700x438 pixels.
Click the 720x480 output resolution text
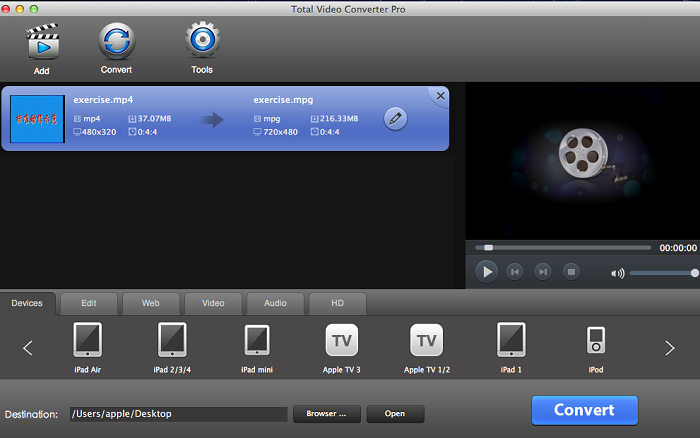coord(280,132)
